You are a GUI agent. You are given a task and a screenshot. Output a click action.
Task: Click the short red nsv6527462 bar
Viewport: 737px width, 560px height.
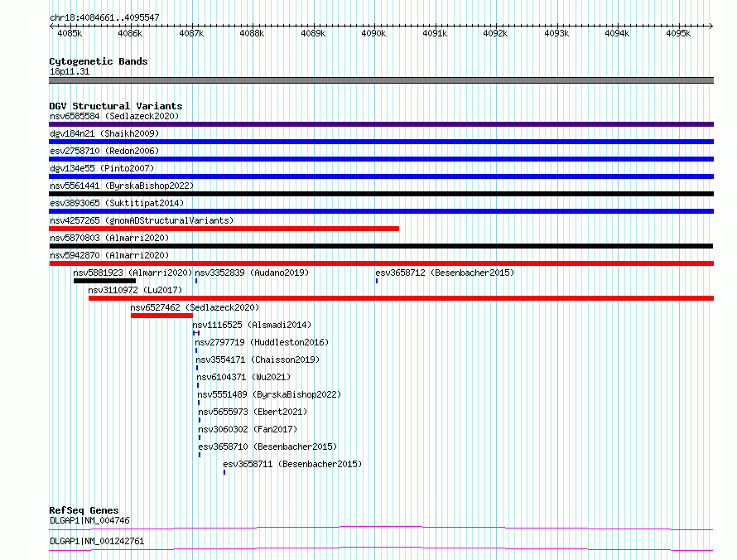pyautogui.click(x=161, y=316)
